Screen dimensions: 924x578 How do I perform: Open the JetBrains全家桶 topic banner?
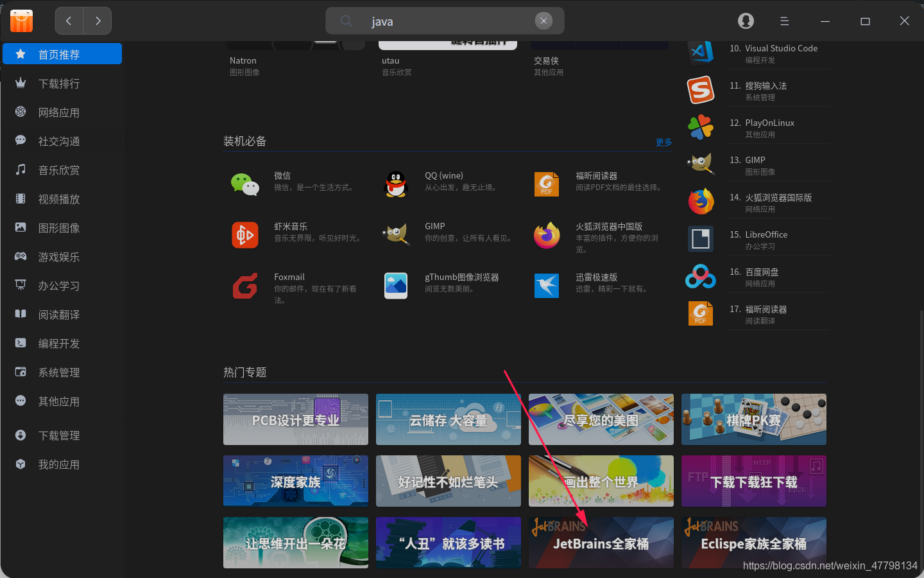601,543
